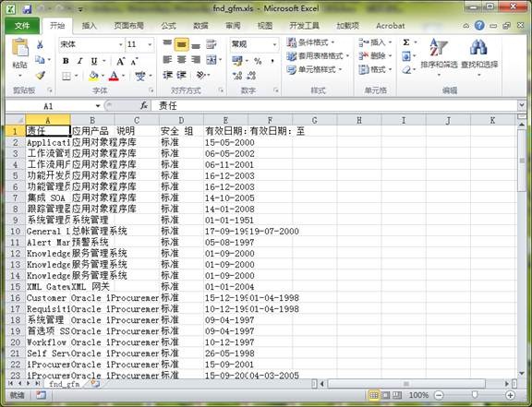Apply the red font color A

pyautogui.click(x=114, y=76)
